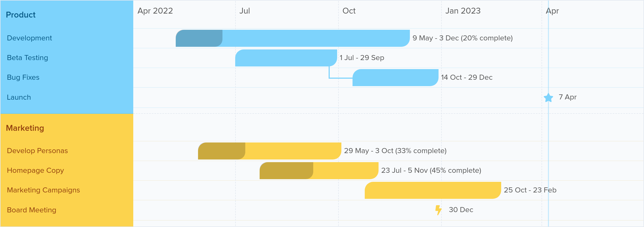Click the Product group header
Image resolution: width=644 pixels, height=227 pixels.
[x=21, y=15]
